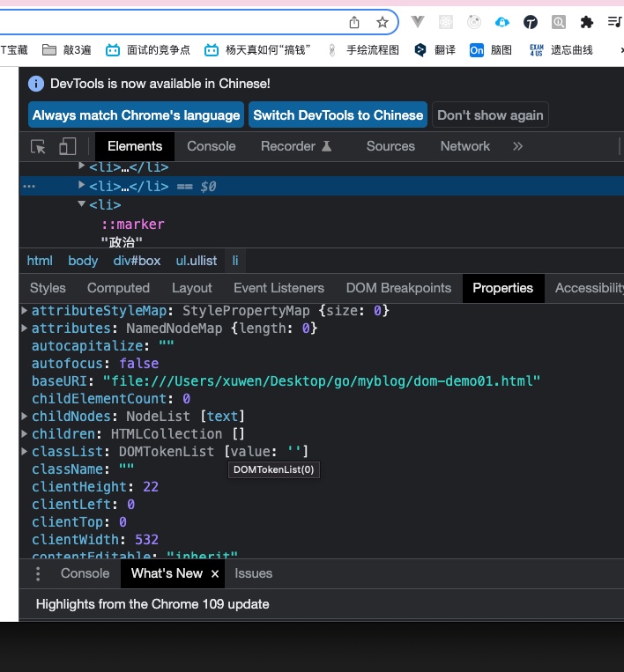Select the ::marker pseudo-element row
This screenshot has width=624, height=672.
coord(133,224)
